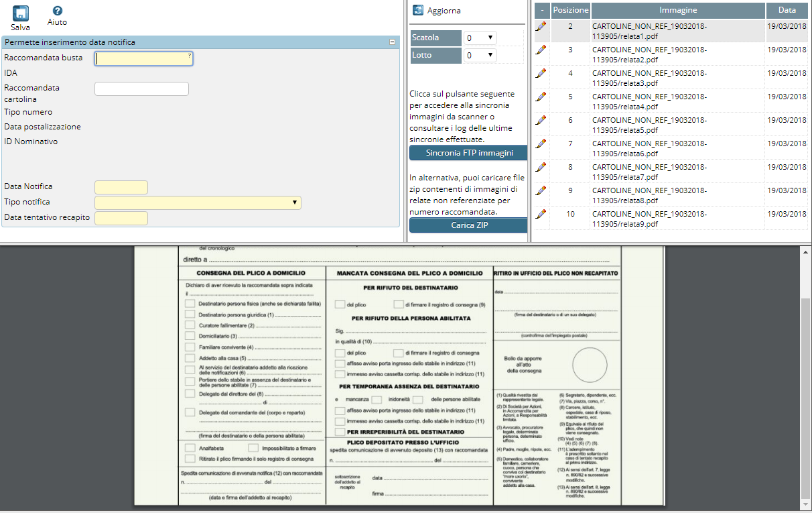Open the Aiuto help icon
Image resolution: width=812 pixels, height=513 pixels.
coord(58,11)
